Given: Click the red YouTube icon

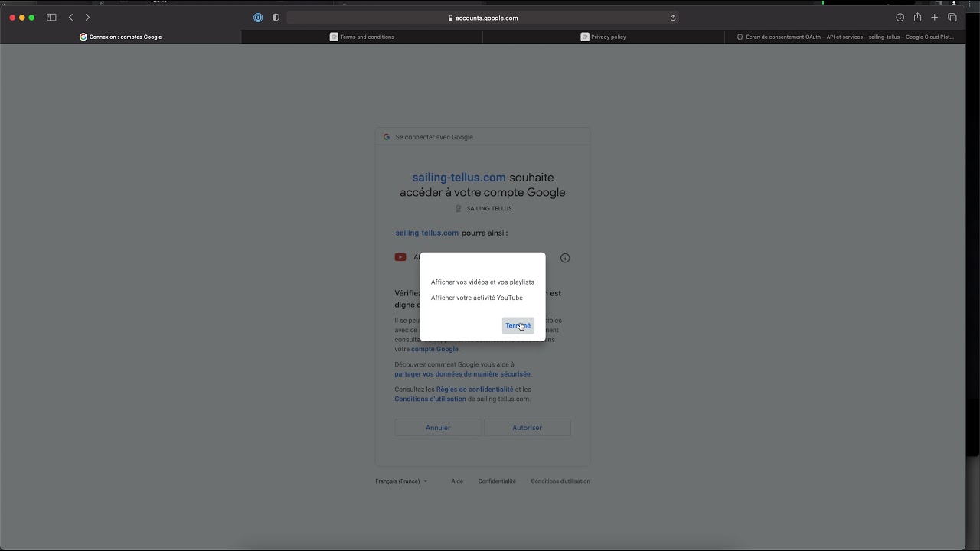Looking at the screenshot, I should click(x=400, y=257).
